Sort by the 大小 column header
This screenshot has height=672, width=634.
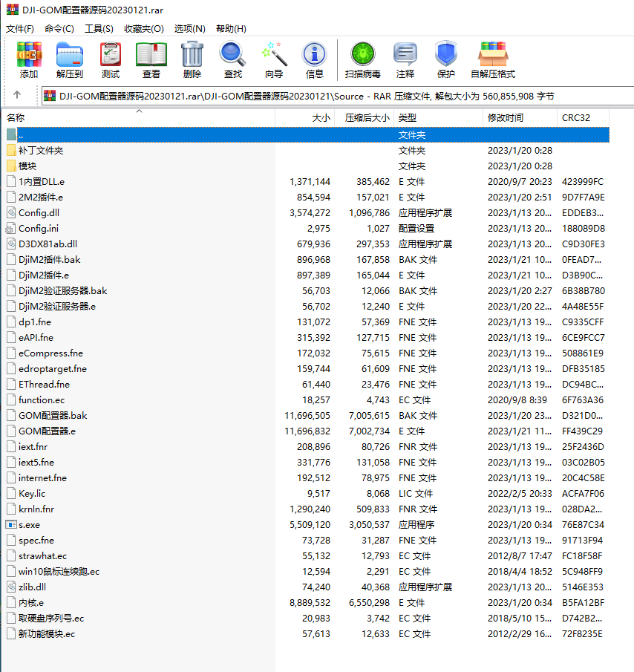(304, 118)
